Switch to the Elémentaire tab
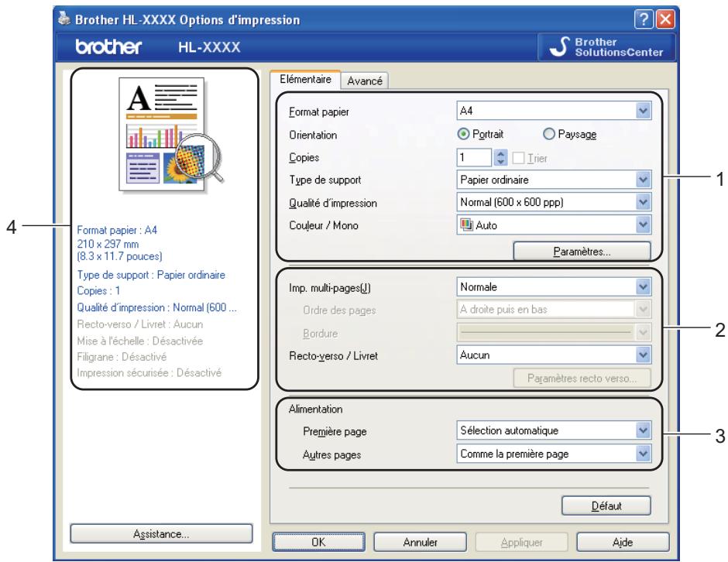728x562 pixels. point(305,80)
